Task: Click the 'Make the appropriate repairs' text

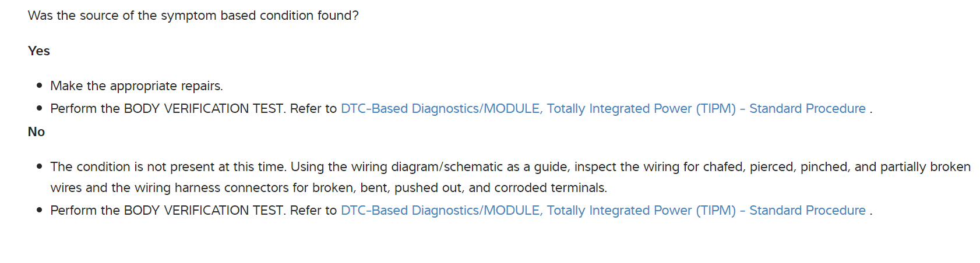Action: tap(136, 86)
